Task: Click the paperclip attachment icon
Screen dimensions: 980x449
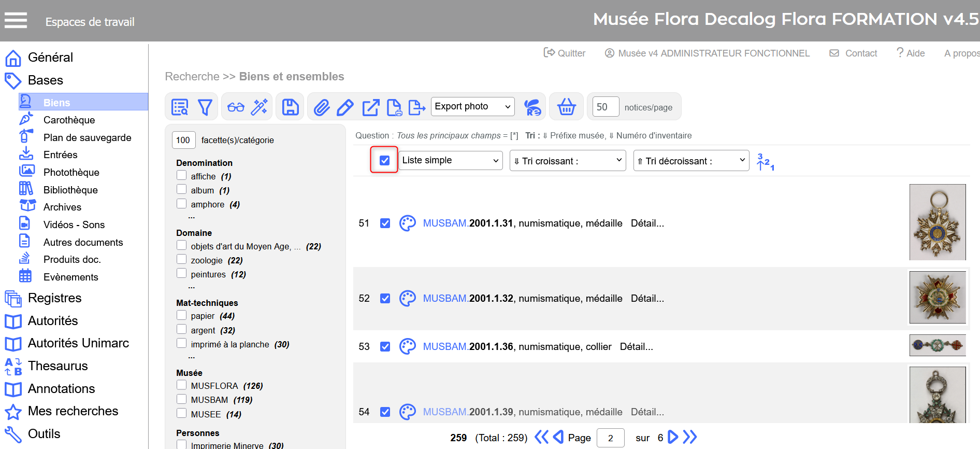Action: point(322,107)
